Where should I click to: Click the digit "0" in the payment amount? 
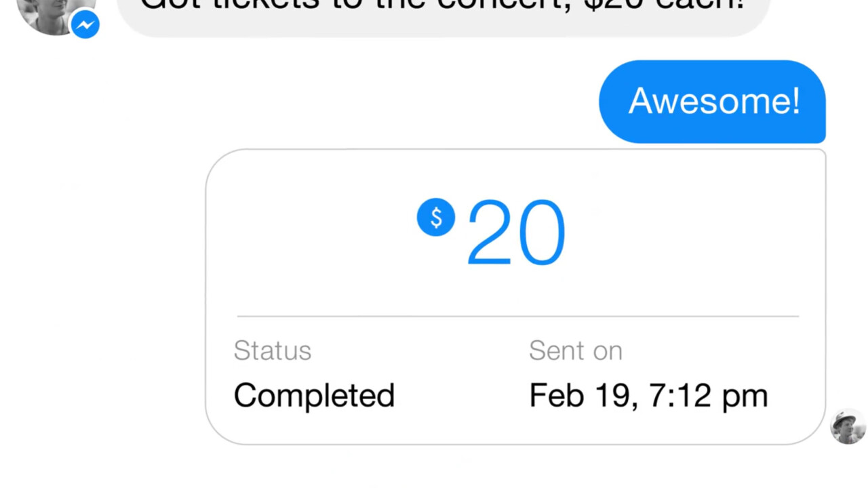[542, 233]
